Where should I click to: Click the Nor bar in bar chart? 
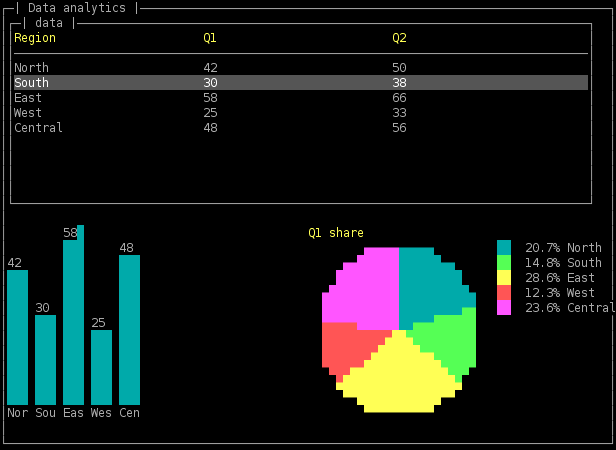click(17, 337)
